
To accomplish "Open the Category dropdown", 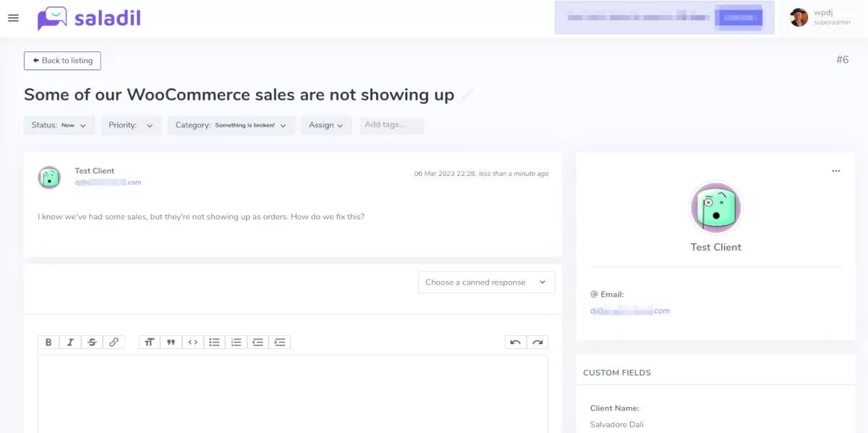I will 231,125.
